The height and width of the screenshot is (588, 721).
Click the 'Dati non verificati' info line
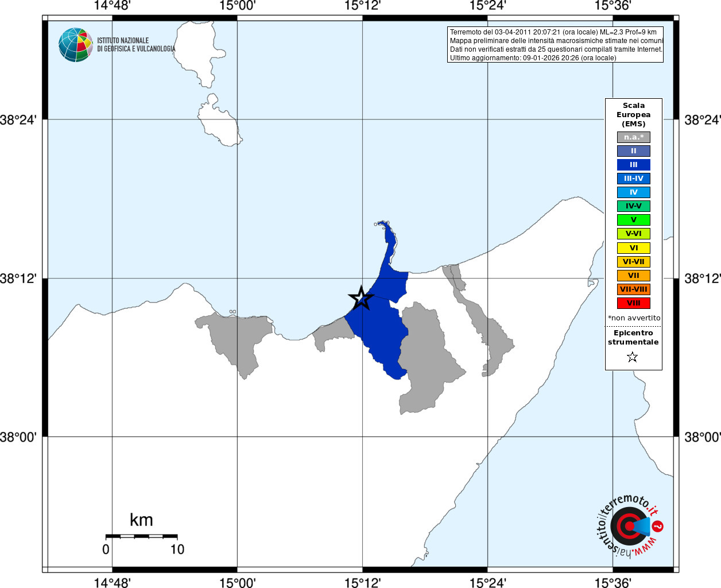556,49
